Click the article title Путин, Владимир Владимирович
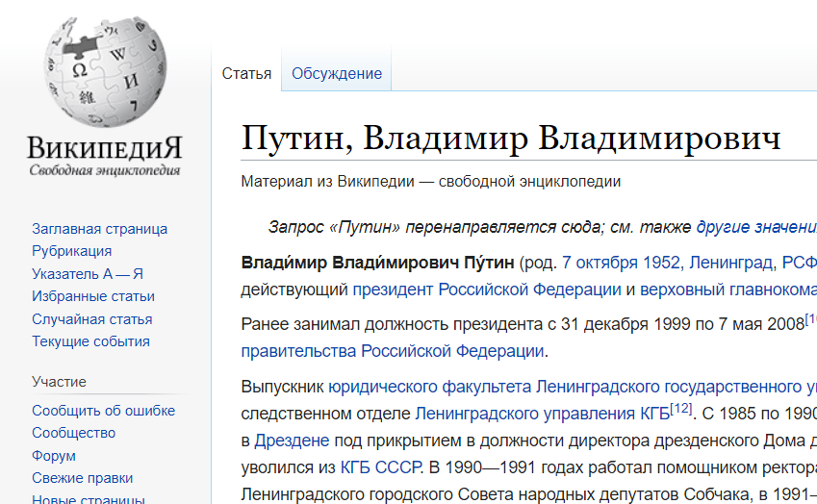This screenshot has width=817, height=504. [x=511, y=139]
